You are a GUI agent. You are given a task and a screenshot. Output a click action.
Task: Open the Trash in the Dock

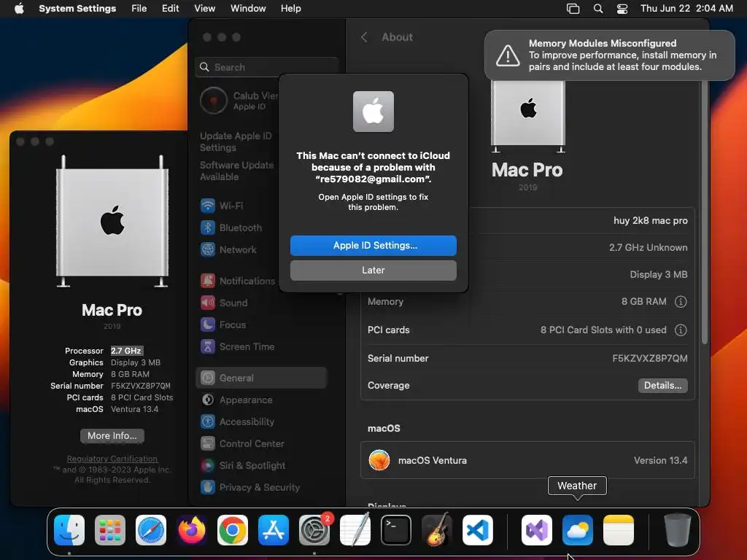678,530
